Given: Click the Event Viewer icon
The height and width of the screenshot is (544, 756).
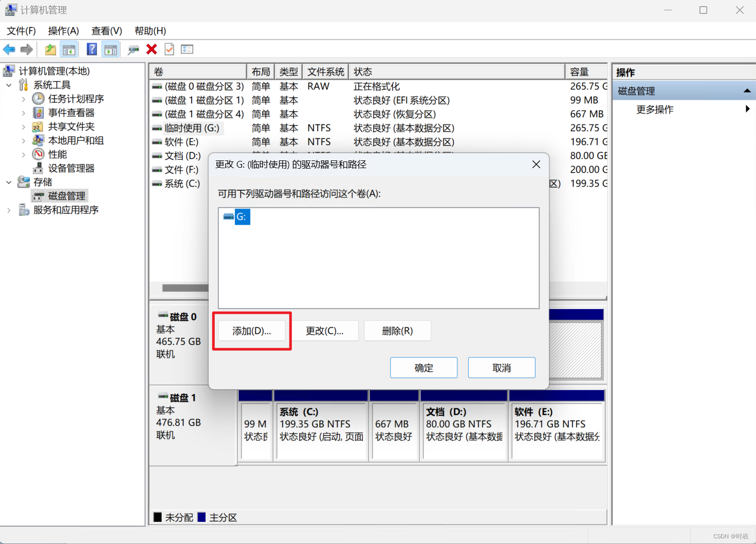Looking at the screenshot, I should coord(39,113).
